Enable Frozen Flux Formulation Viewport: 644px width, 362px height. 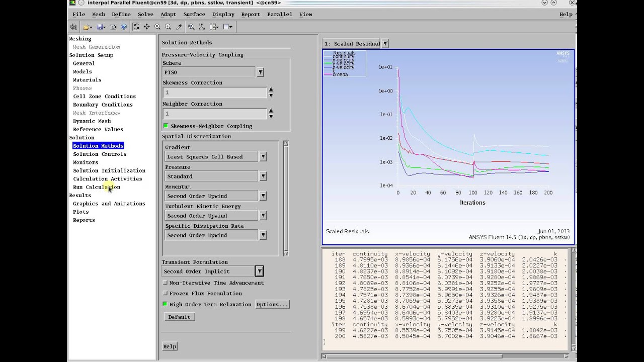(165, 293)
